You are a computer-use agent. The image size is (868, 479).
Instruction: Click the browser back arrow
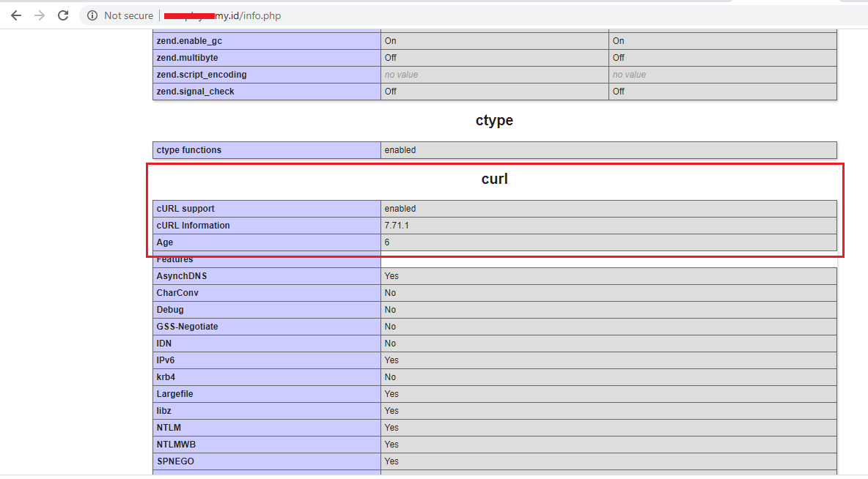[x=16, y=15]
